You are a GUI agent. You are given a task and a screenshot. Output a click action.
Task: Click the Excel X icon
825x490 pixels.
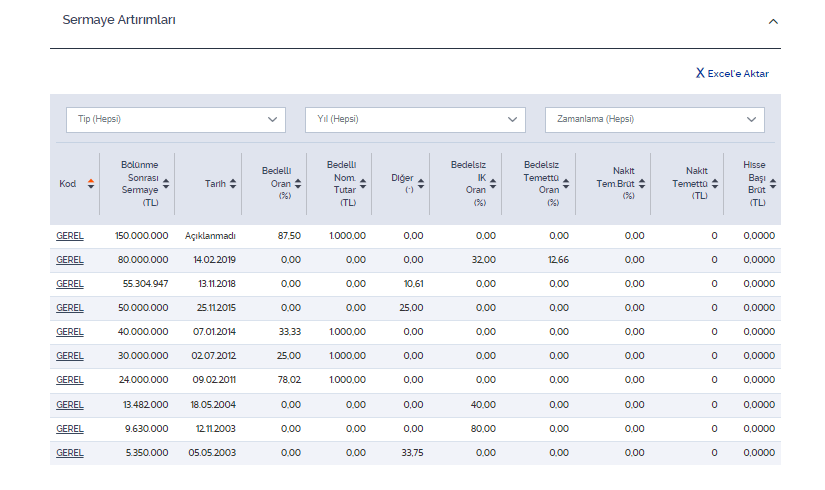click(700, 73)
